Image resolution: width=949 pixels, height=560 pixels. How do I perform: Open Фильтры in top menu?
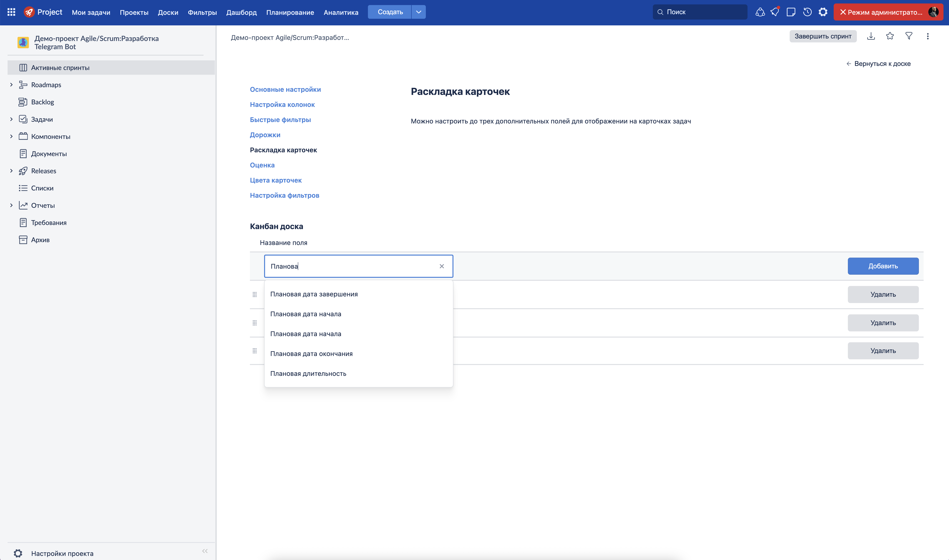coord(202,12)
